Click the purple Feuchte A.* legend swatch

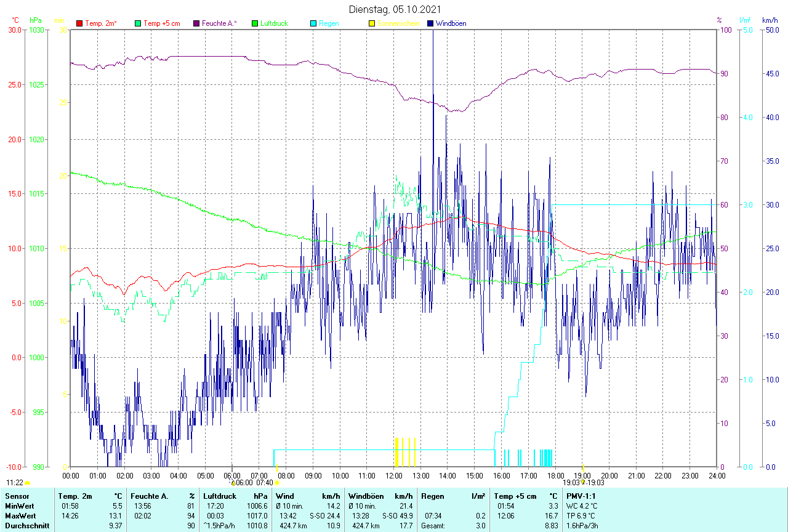click(x=196, y=23)
